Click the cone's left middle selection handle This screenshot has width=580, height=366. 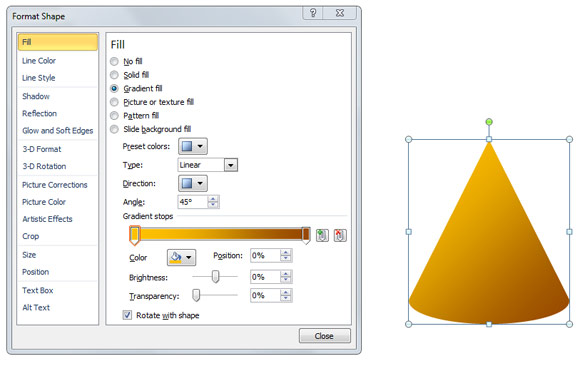pos(409,232)
